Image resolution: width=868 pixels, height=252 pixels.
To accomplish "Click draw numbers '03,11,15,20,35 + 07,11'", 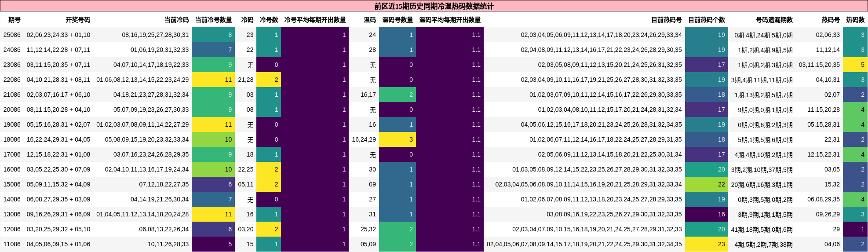I will pyautogui.click(x=58, y=65).
